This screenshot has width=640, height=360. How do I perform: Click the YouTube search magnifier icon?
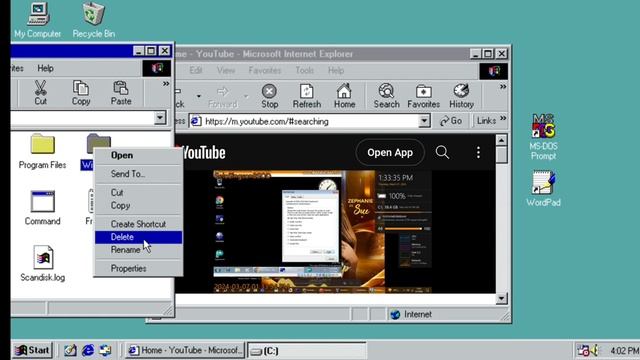pos(442,152)
